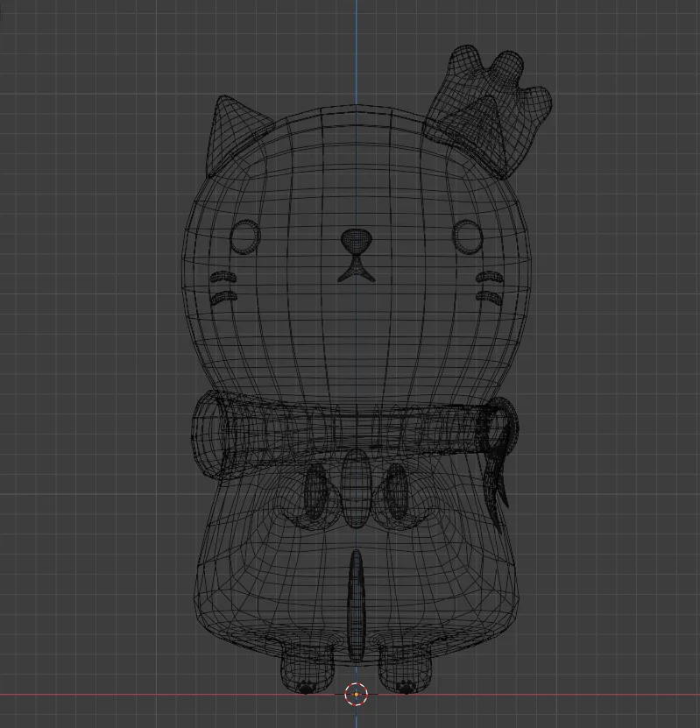The image size is (700, 728).
Task: Select the cat's nose mesh
Action: [356, 242]
